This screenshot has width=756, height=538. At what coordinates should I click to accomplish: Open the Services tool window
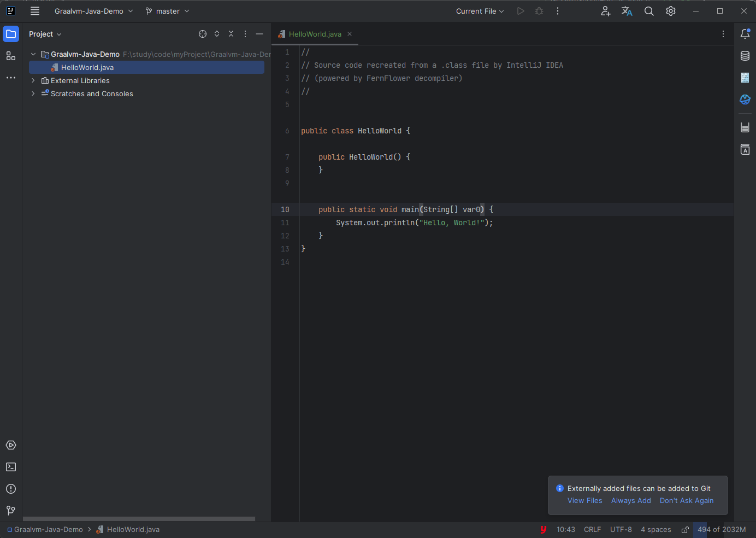click(11, 445)
